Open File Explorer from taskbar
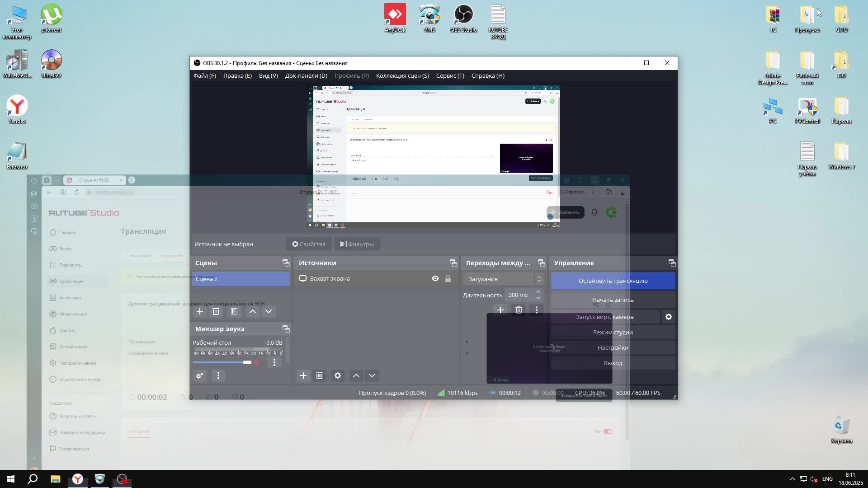This screenshot has width=868, height=488. [55, 479]
